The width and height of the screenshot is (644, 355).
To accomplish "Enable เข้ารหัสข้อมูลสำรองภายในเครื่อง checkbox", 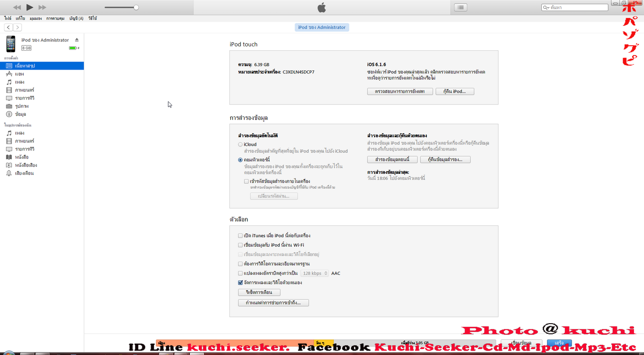I will 246,182.
